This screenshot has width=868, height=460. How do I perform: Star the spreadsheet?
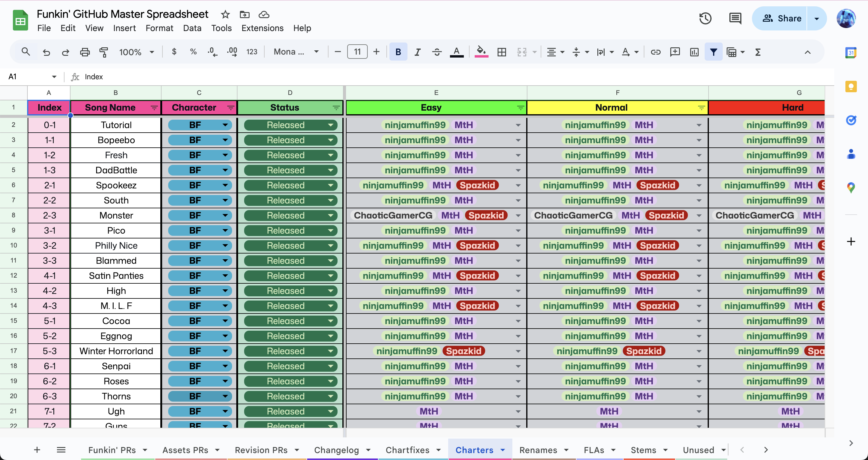225,14
